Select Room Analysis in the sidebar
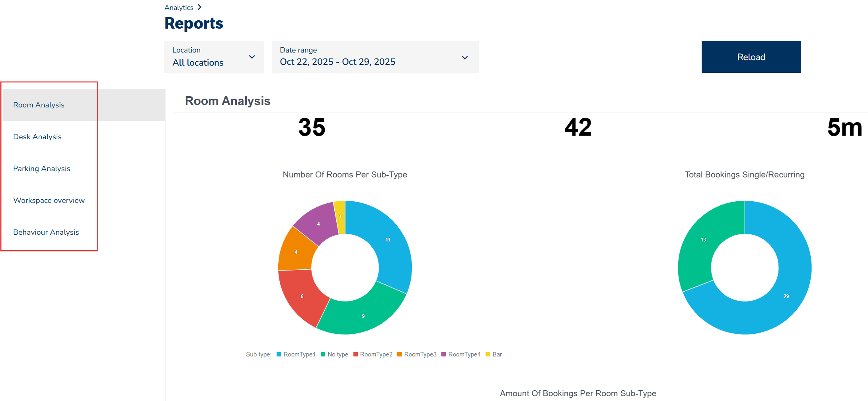 [39, 105]
